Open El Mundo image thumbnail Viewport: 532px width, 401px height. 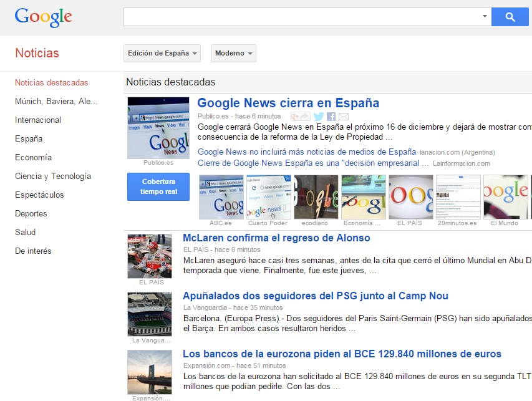(506, 197)
